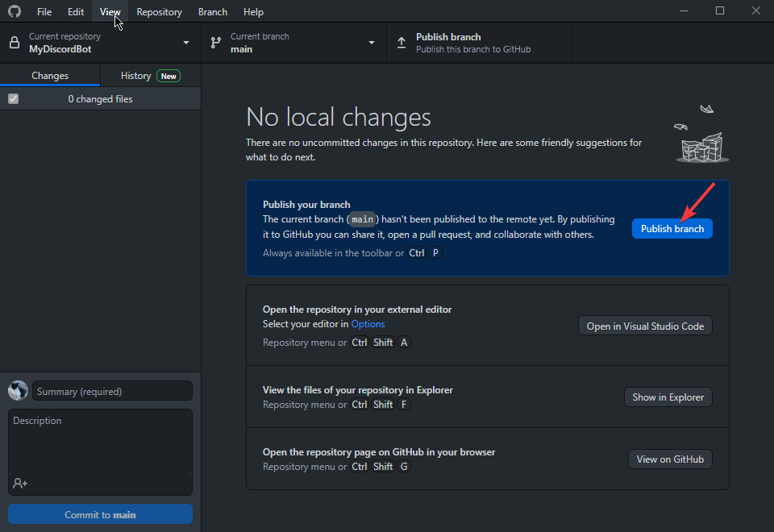Click the GitHub logo icon in title bar
This screenshot has width=774, height=532.
(x=15, y=11)
